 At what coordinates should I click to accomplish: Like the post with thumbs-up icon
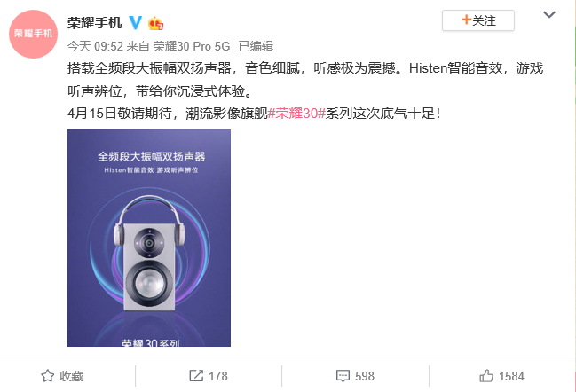click(486, 376)
